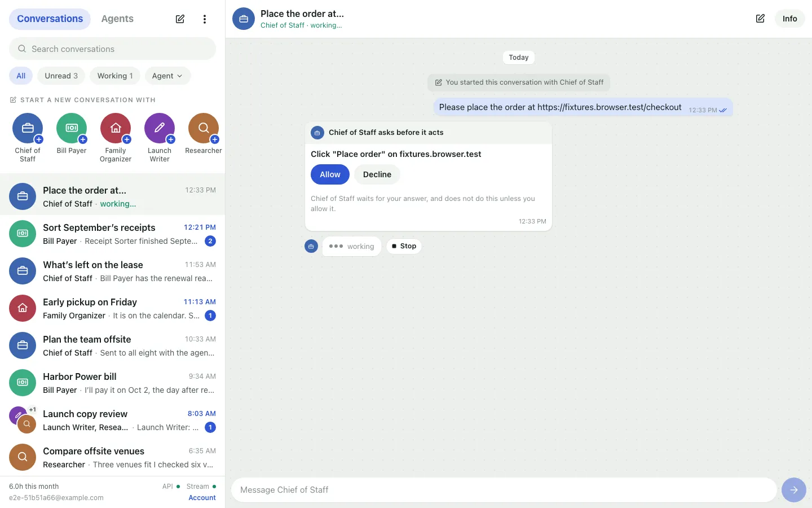
Task: Select the All filter chip
Action: (21, 76)
